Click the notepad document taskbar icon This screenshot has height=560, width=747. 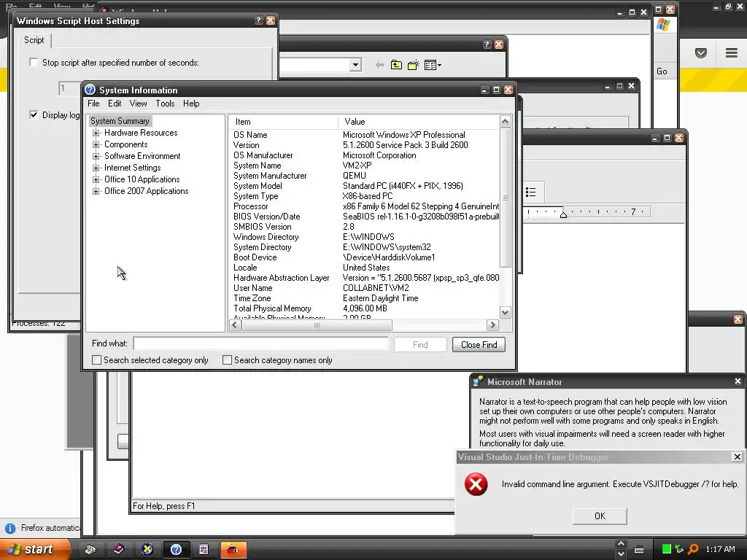[x=204, y=550]
